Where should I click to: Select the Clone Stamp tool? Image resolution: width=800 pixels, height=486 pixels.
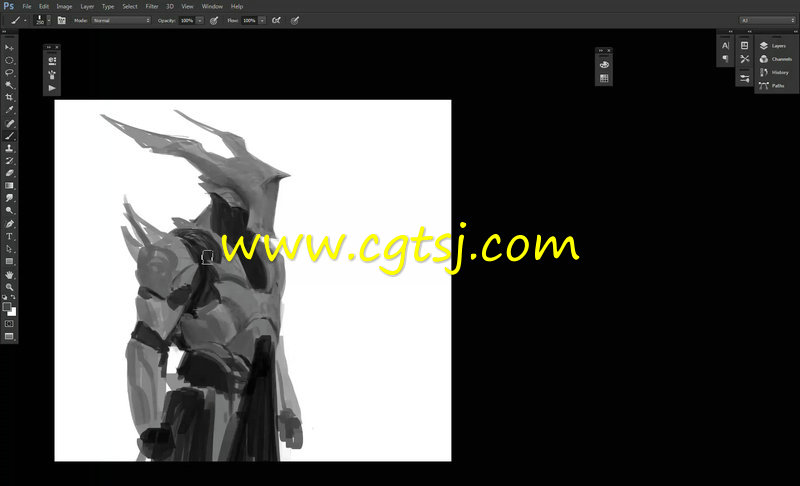tap(9, 148)
